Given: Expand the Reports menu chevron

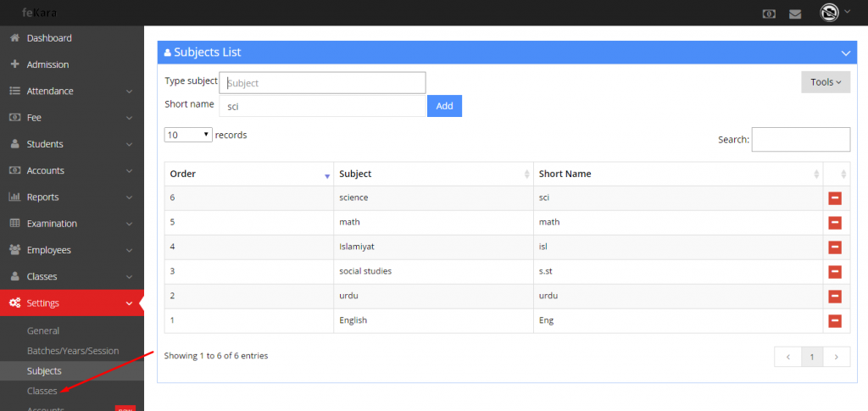Looking at the screenshot, I should click(129, 197).
